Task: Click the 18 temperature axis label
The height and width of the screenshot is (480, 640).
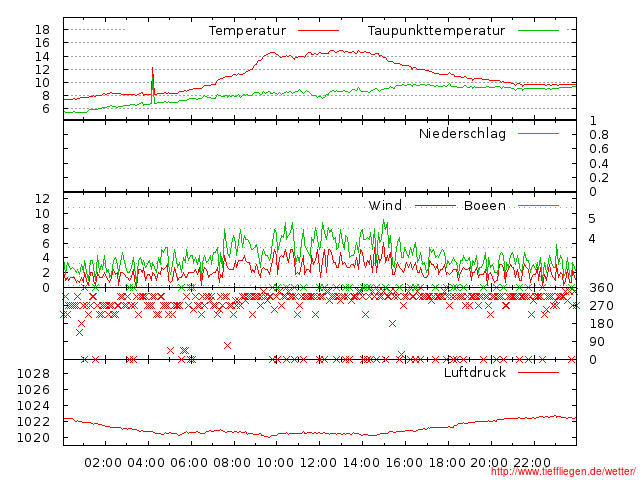Action: tap(42, 29)
